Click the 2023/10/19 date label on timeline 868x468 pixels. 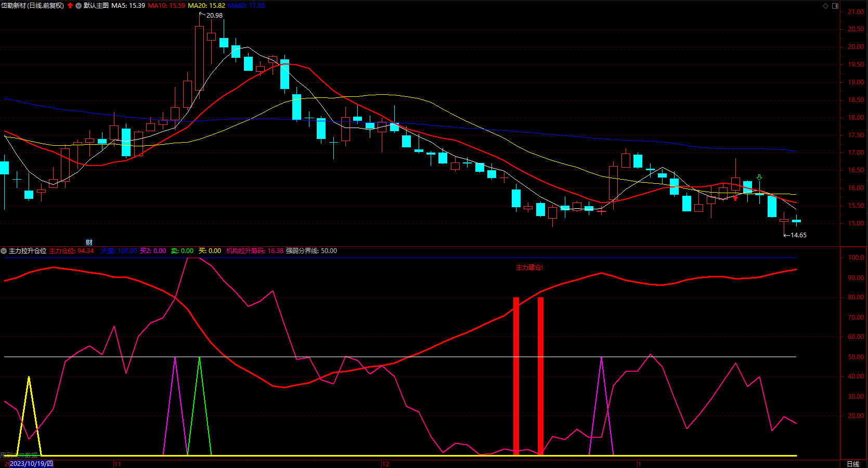pyautogui.click(x=31, y=463)
